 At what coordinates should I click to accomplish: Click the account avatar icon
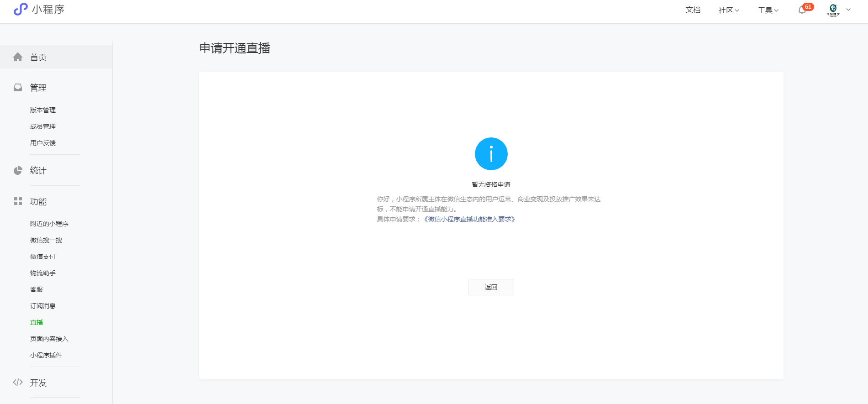tap(833, 10)
